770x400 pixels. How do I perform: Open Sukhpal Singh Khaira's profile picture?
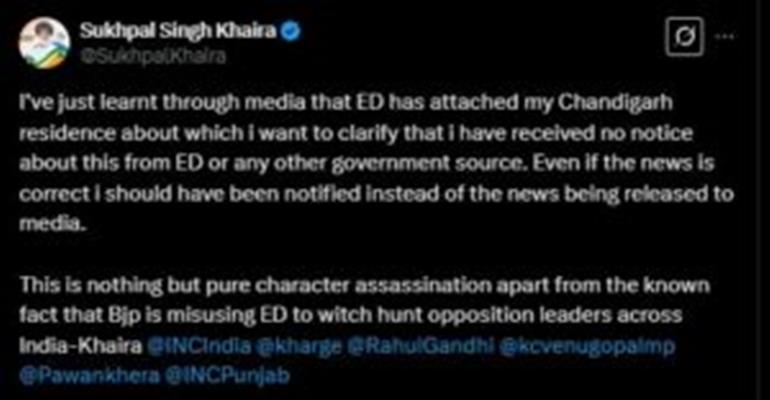click(x=44, y=43)
